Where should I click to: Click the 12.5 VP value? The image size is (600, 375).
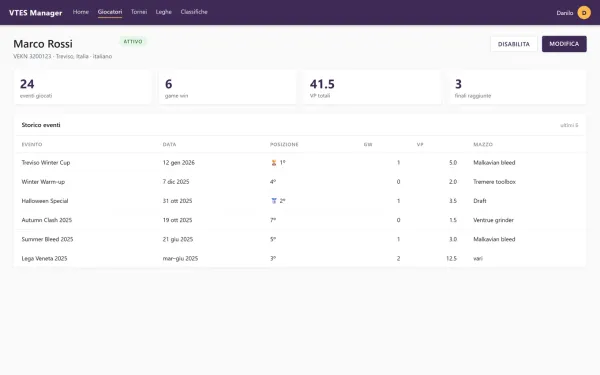click(x=452, y=258)
